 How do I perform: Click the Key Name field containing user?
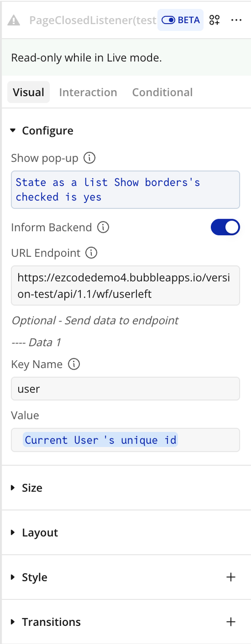125,389
